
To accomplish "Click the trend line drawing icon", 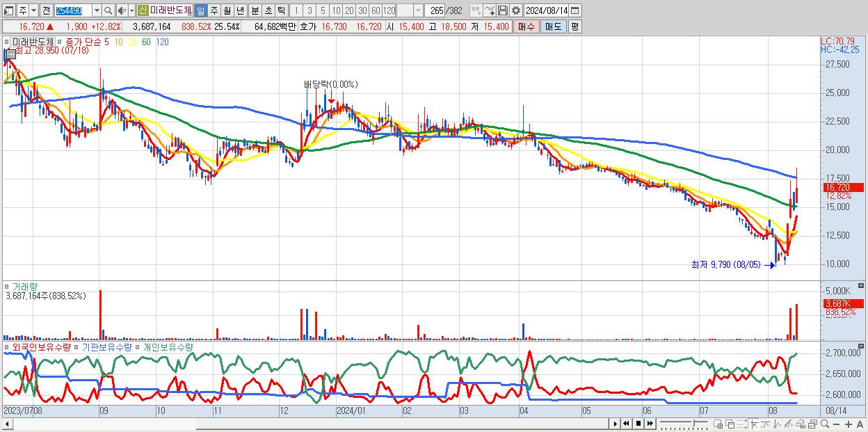I will click(765, 424).
